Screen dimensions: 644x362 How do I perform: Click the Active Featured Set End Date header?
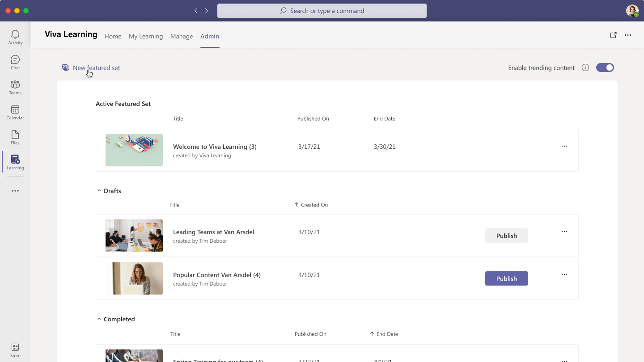click(385, 118)
